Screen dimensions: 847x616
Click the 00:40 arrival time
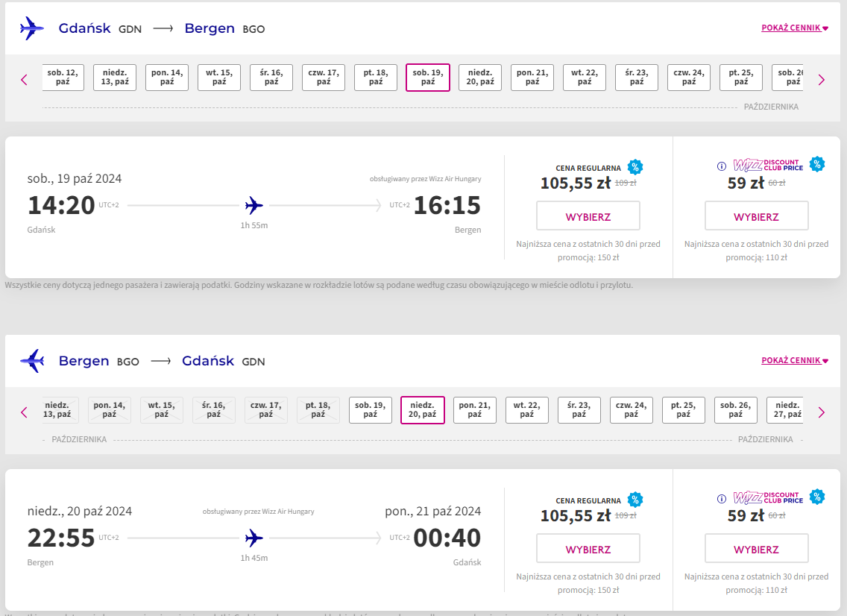pos(447,538)
